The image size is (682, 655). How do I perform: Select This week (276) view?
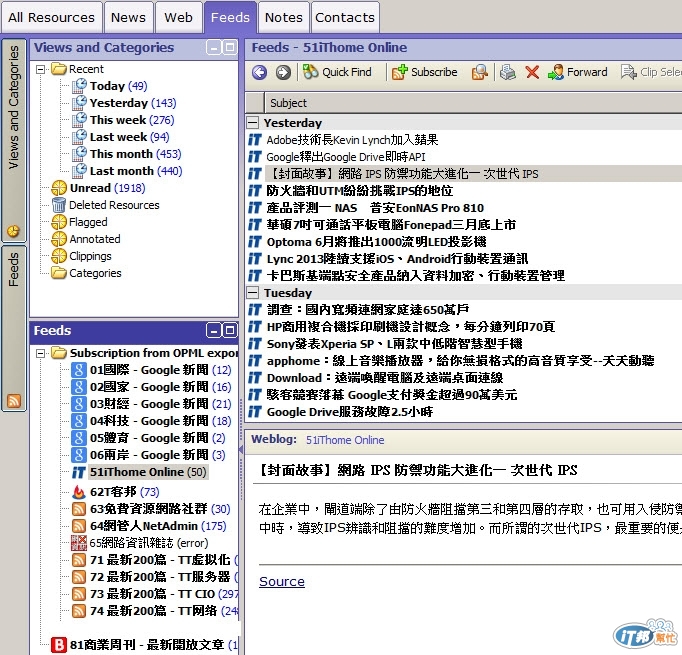coord(132,120)
